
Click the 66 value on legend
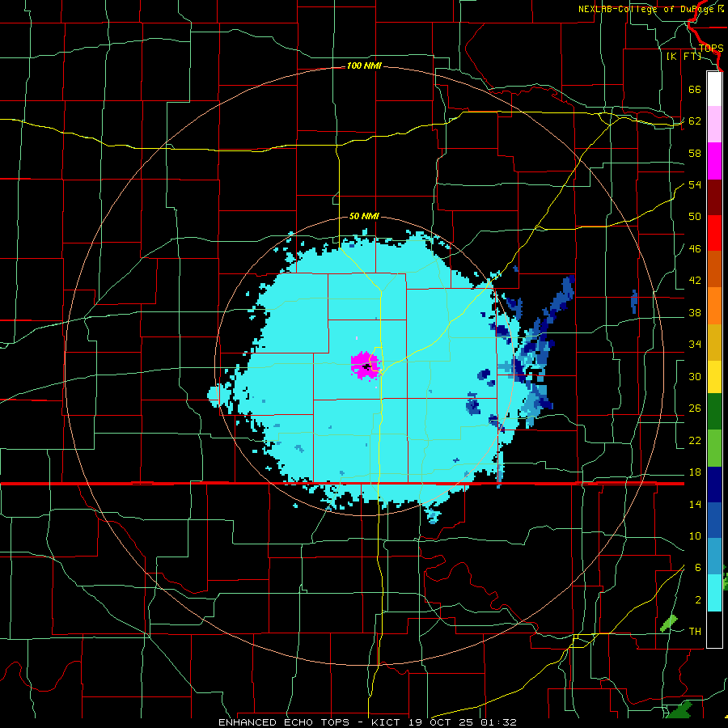point(695,89)
